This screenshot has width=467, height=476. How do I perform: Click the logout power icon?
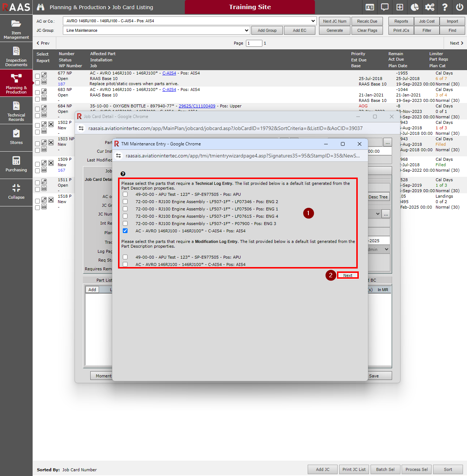[459, 7]
